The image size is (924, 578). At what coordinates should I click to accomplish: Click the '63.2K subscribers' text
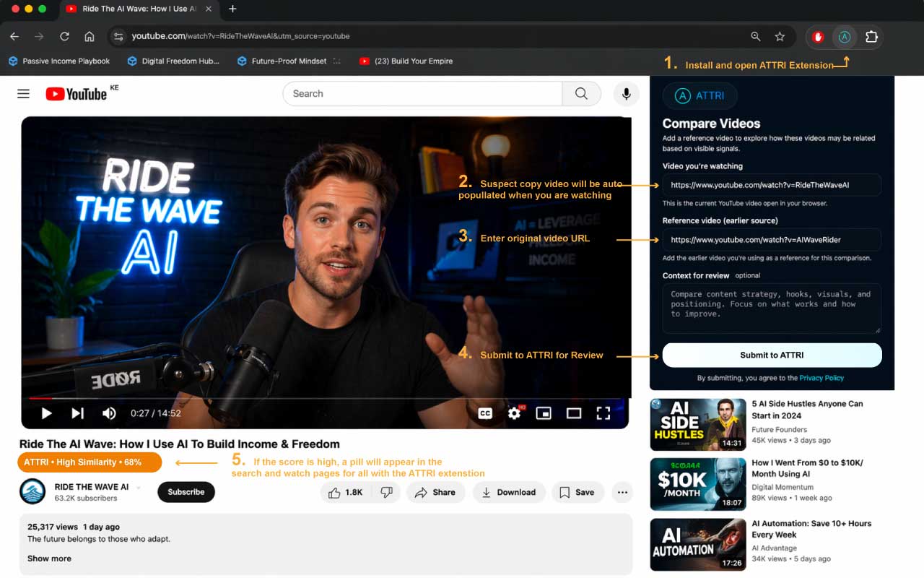[x=86, y=499]
